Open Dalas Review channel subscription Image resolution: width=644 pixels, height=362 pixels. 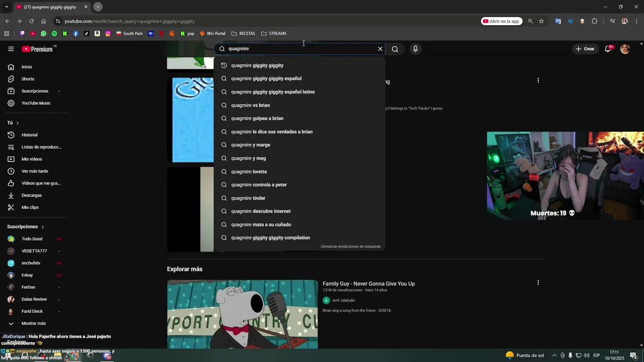[35, 299]
